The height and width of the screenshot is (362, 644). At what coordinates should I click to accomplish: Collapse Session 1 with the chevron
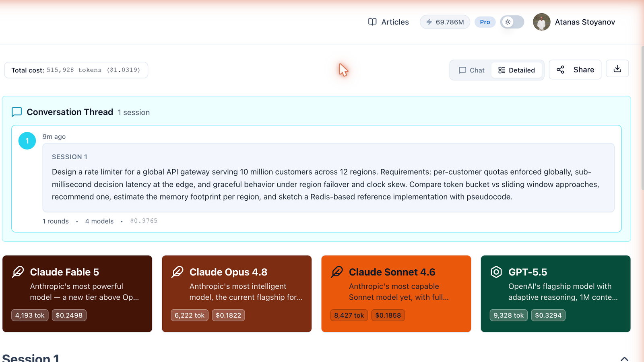coord(624,358)
